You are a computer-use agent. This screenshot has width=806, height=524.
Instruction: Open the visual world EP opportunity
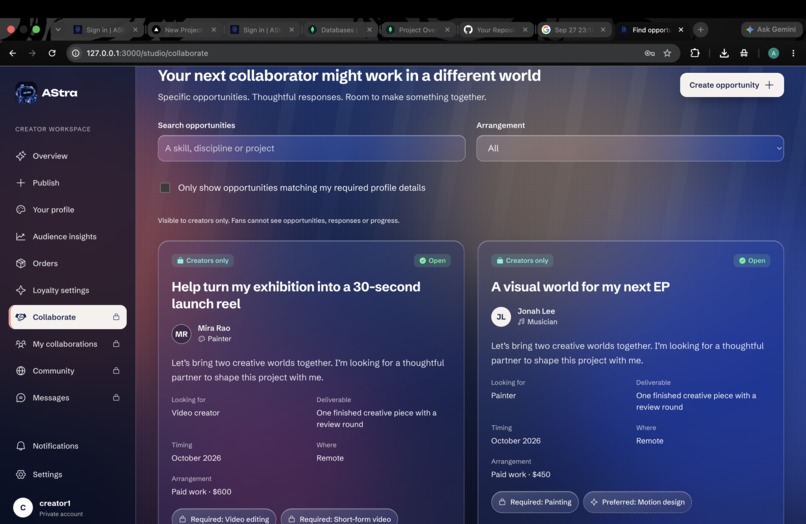580,287
